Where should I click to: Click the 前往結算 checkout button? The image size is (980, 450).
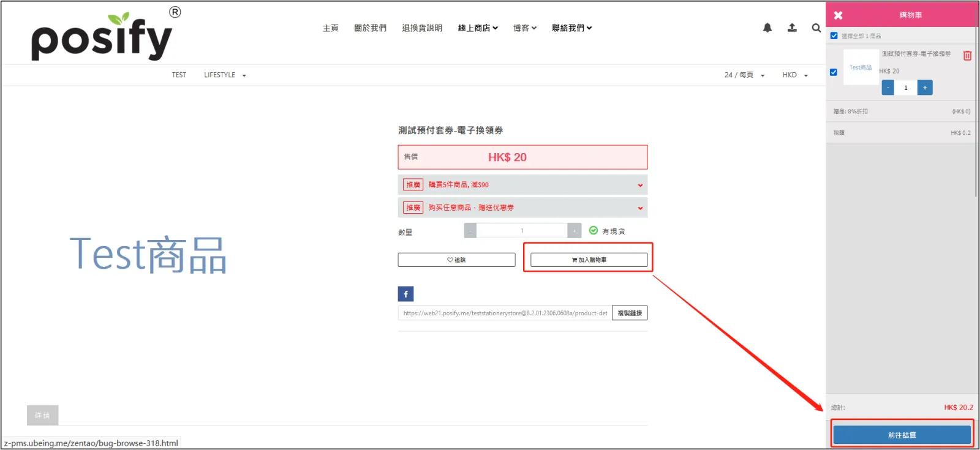902,435
